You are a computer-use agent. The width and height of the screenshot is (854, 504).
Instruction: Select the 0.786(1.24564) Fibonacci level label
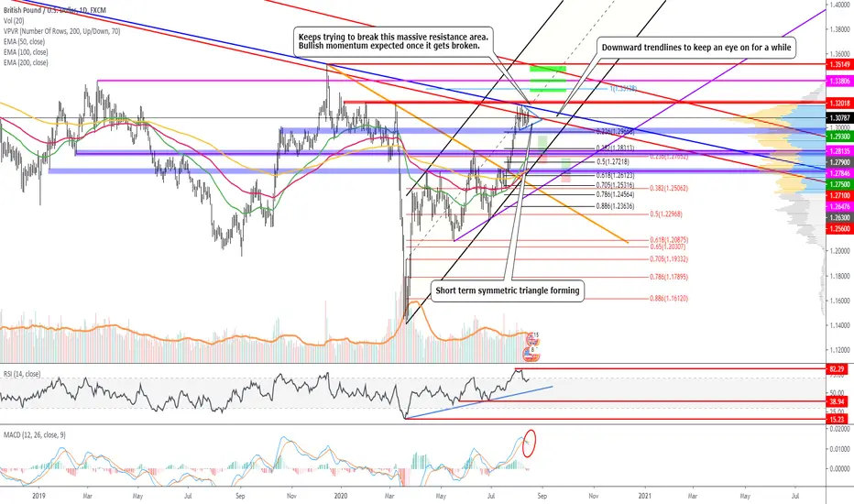coord(615,194)
